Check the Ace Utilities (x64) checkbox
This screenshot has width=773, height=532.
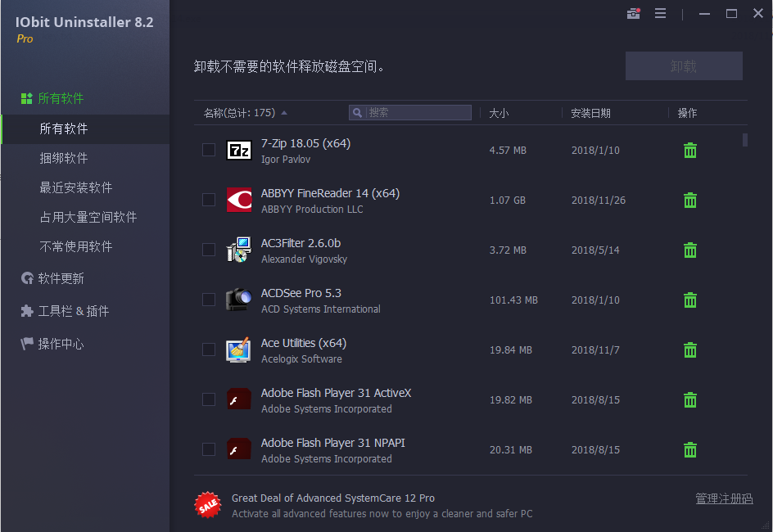tap(209, 349)
